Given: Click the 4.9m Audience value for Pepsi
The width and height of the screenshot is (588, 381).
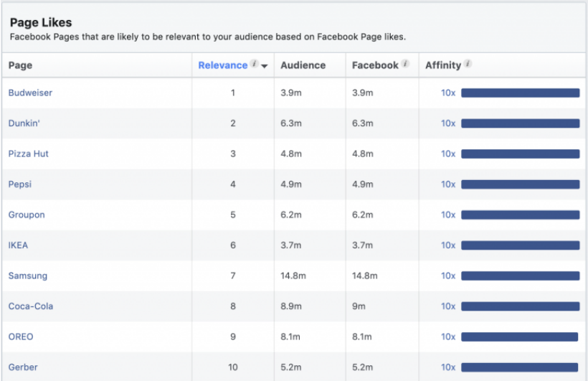Looking at the screenshot, I should pyautogui.click(x=291, y=184).
